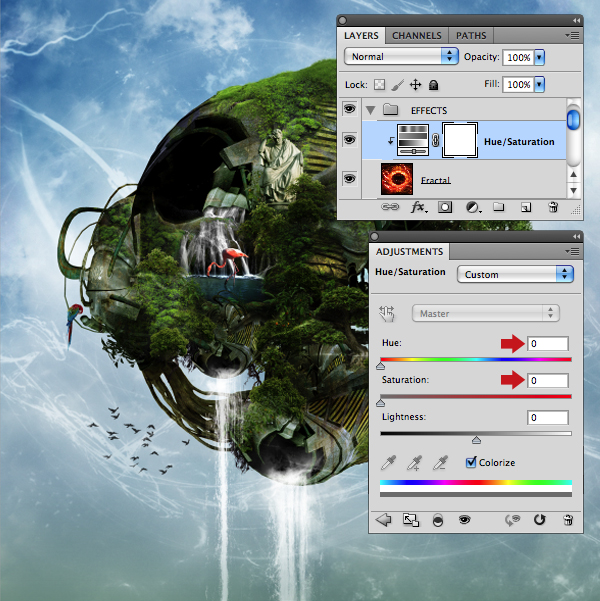Click the Lightness value field

pyautogui.click(x=547, y=417)
